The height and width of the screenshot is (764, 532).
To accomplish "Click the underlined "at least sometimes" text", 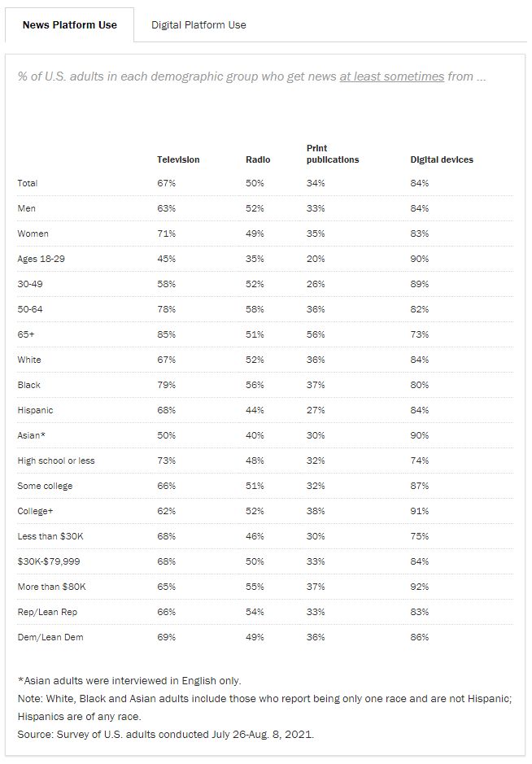I will (391, 76).
